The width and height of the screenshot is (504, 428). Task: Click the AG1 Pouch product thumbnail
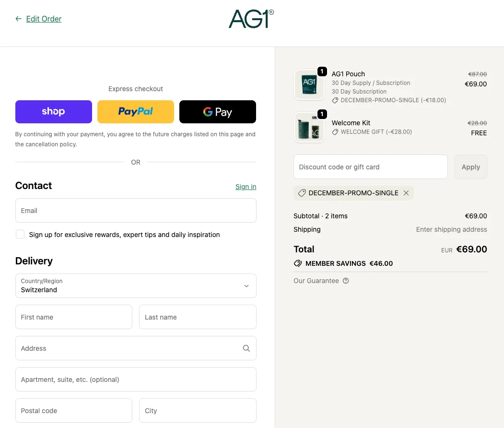(x=309, y=84)
